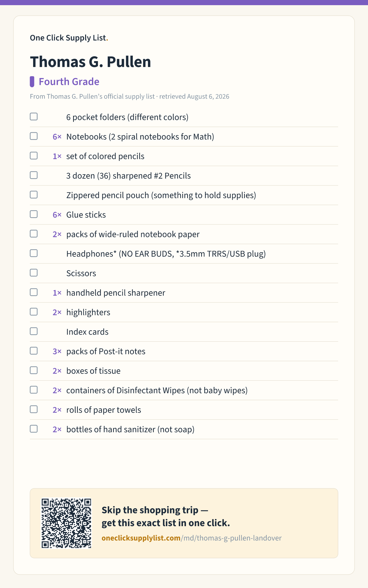Check the Index cards checkbox
The height and width of the screenshot is (588, 368).
[34, 331]
